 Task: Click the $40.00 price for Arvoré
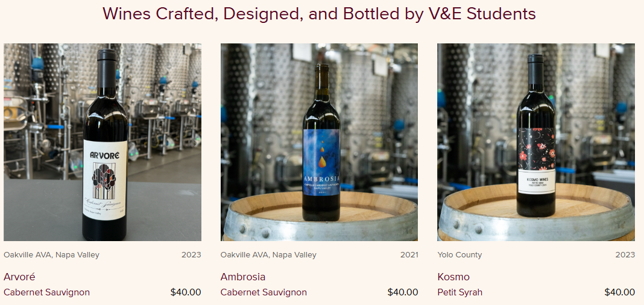(186, 292)
